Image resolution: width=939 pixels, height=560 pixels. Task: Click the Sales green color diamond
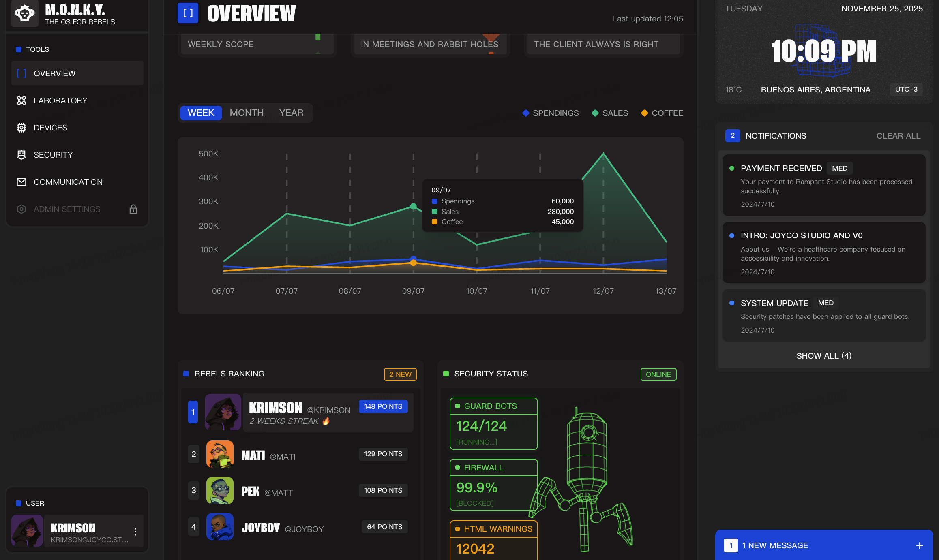(x=594, y=113)
